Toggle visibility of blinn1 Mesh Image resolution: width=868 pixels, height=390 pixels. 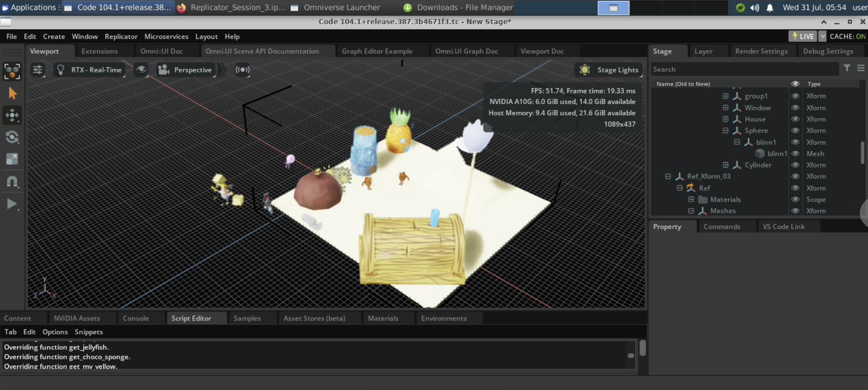(795, 153)
